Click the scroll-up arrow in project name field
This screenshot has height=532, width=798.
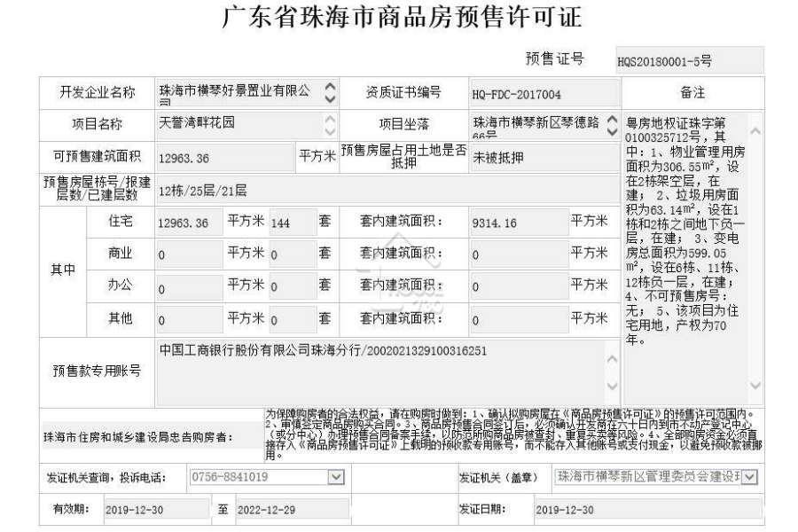tap(330, 119)
